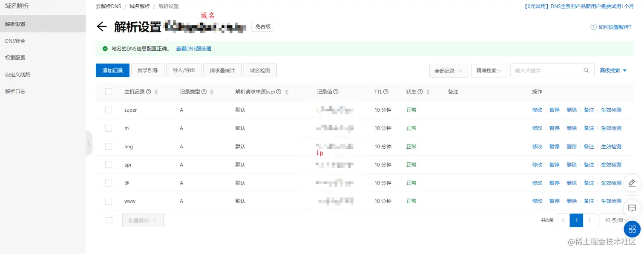Click the 共6条 total count text
Image resolution: width=644 pixels, height=254 pixels.
pos(547,220)
